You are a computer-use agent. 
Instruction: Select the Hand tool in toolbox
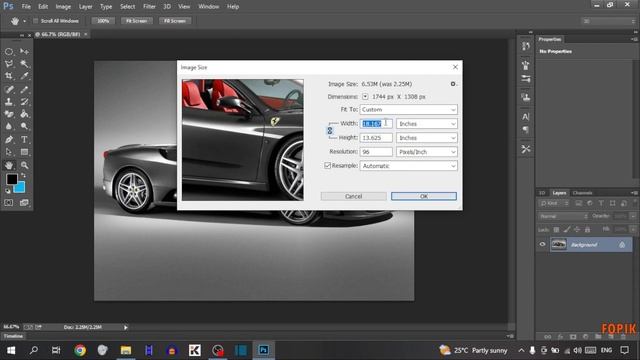pos(9,165)
